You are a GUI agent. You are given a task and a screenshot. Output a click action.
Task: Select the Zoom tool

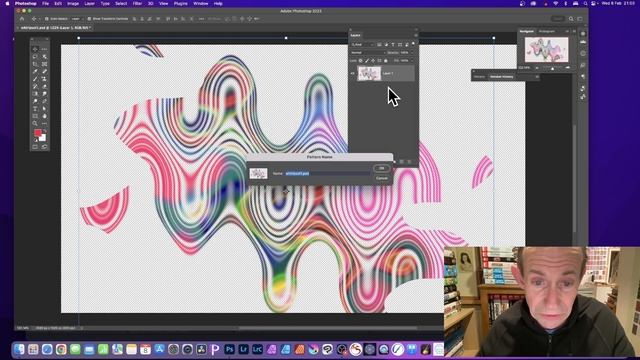pyautogui.click(x=35, y=123)
